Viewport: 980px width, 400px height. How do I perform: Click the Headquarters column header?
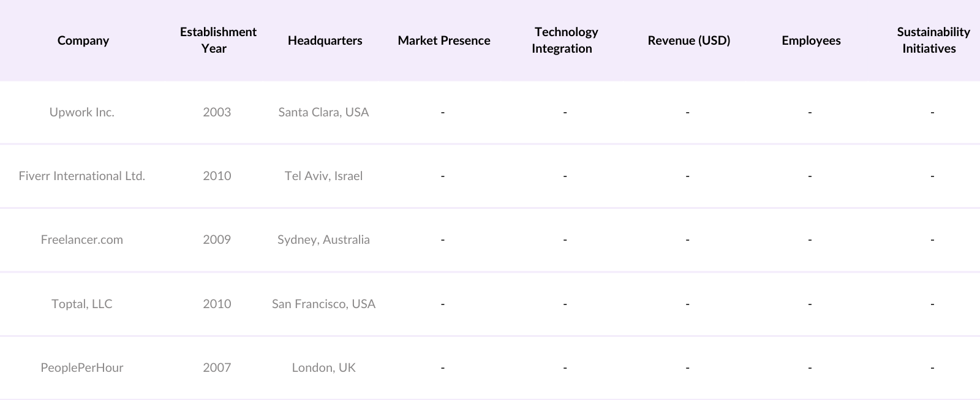pos(325,40)
